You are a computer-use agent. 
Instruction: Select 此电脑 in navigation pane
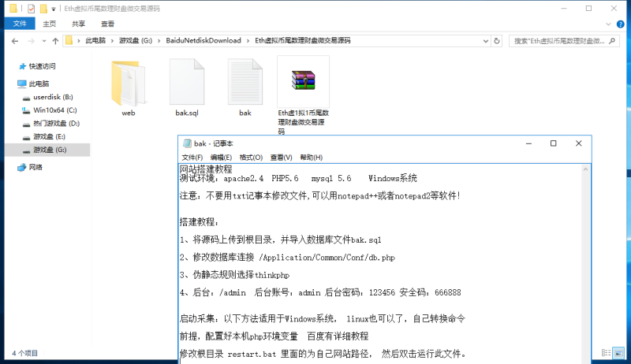tap(39, 84)
